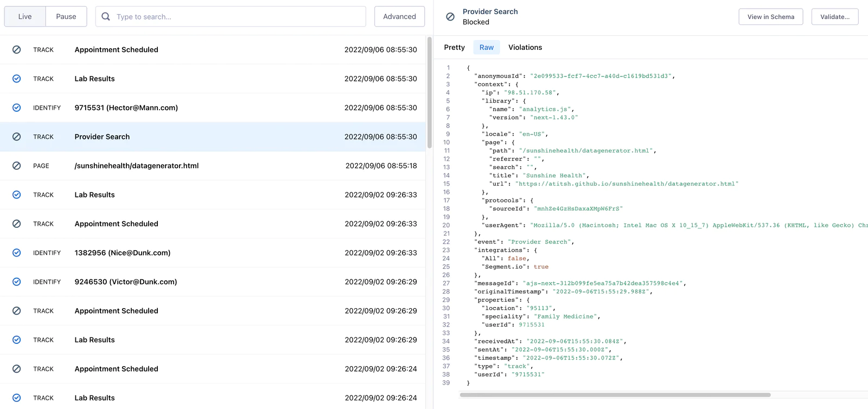Select the Raw tab
The image size is (868, 409).
click(x=487, y=47)
